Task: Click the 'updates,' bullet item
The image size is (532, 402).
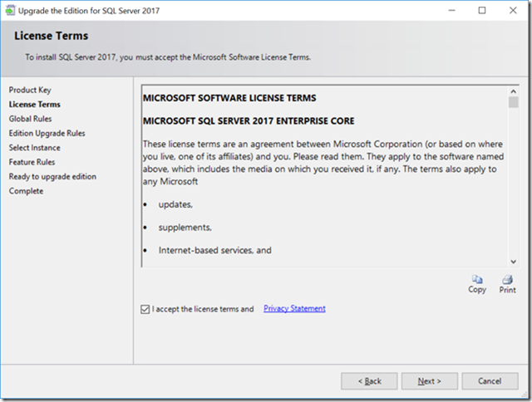Action: [x=175, y=204]
